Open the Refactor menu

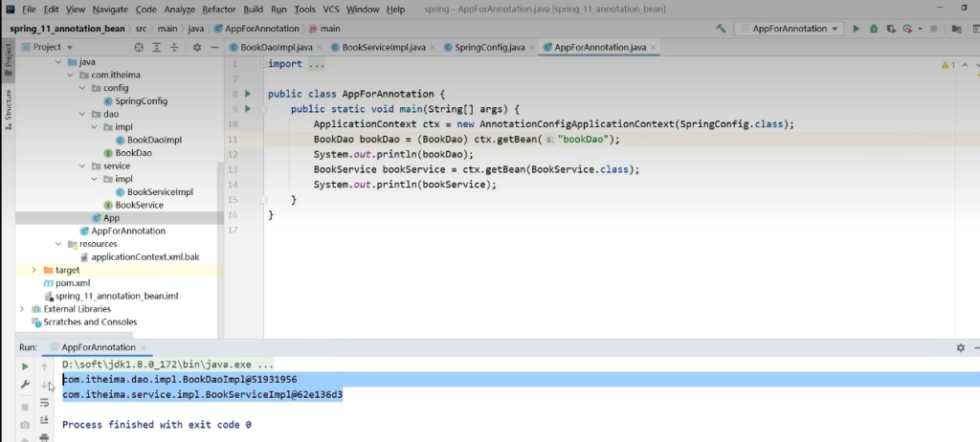click(x=219, y=9)
